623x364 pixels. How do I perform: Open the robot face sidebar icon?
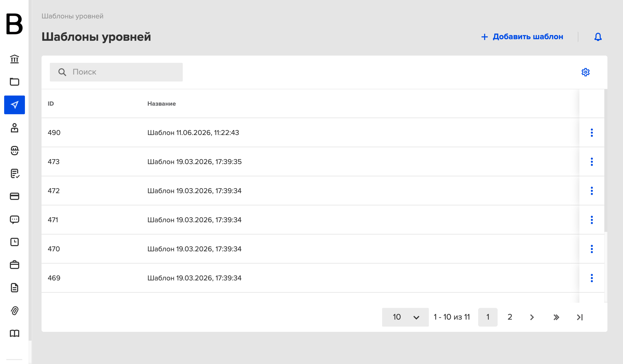[15, 151]
